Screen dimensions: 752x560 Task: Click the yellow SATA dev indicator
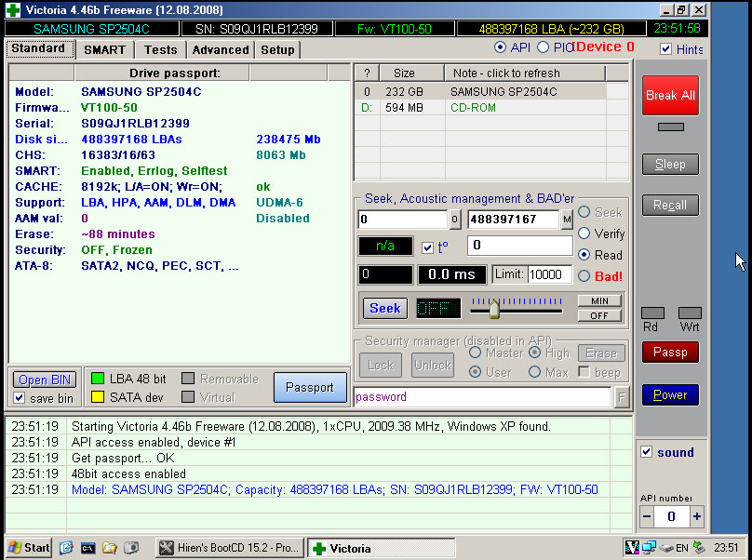pos(98,396)
